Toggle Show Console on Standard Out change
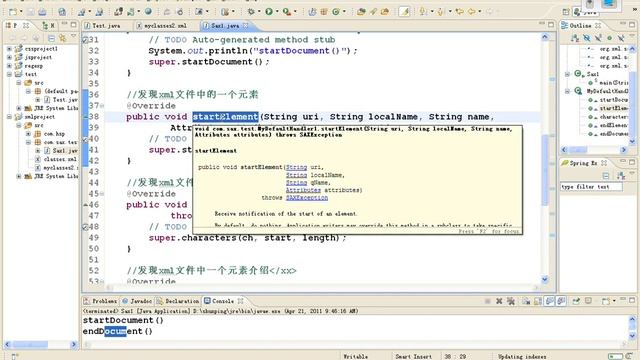 click(x=550, y=301)
